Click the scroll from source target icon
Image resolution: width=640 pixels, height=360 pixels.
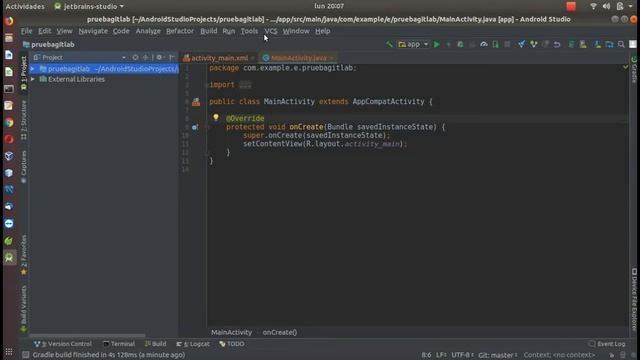click(x=135, y=58)
